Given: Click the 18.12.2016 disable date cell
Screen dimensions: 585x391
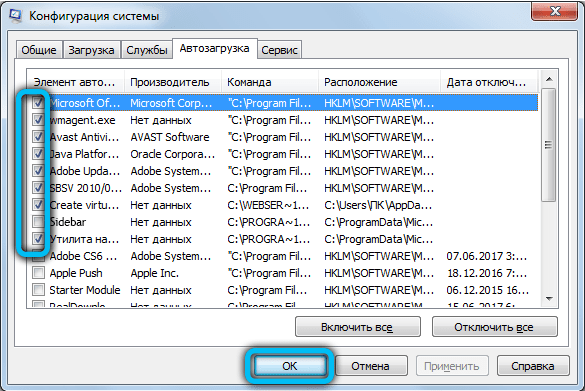Looking at the screenshot, I should coord(487,273).
